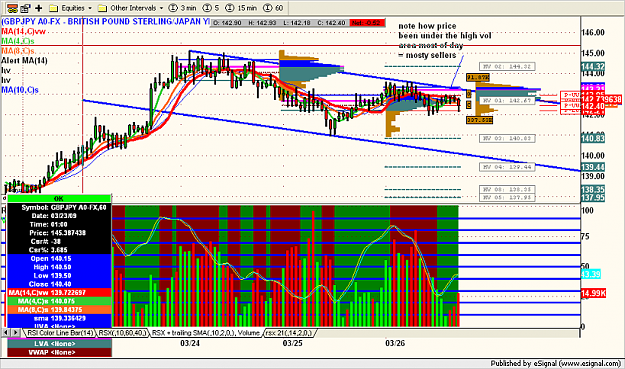Click the cyan 43.39 indicator value
The height and width of the screenshot is (369, 625).
point(591,274)
